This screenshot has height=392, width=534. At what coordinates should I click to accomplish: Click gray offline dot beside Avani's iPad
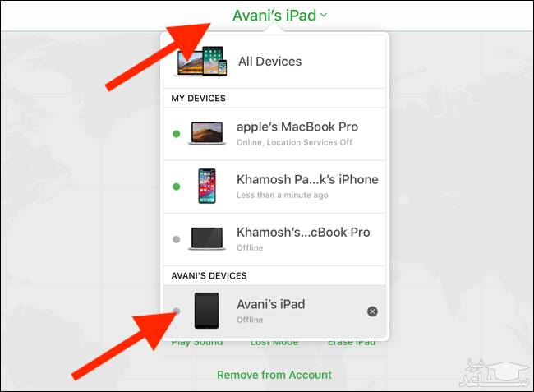click(177, 311)
